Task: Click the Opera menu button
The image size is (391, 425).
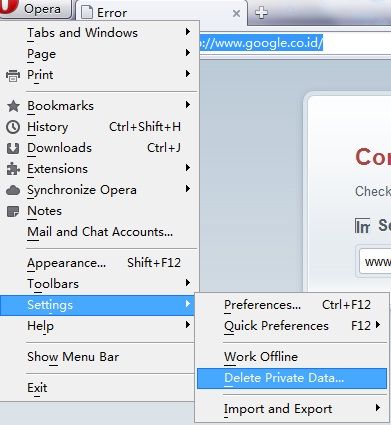Action: [x=35, y=9]
